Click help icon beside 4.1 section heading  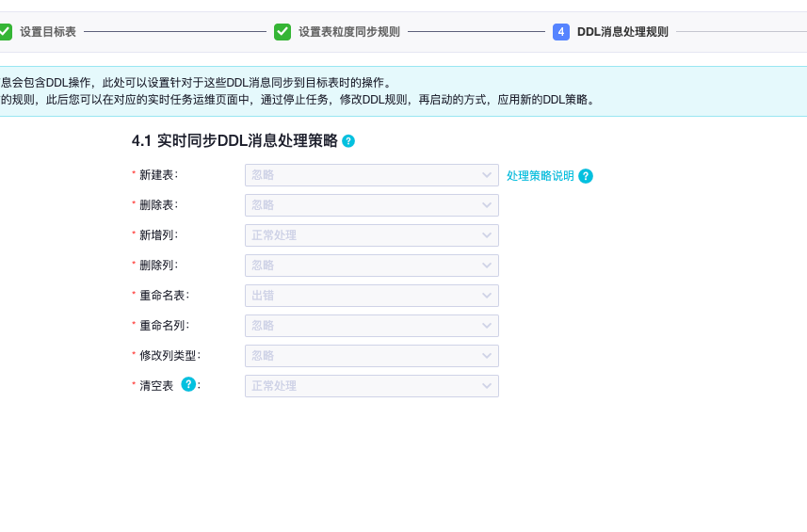(348, 141)
